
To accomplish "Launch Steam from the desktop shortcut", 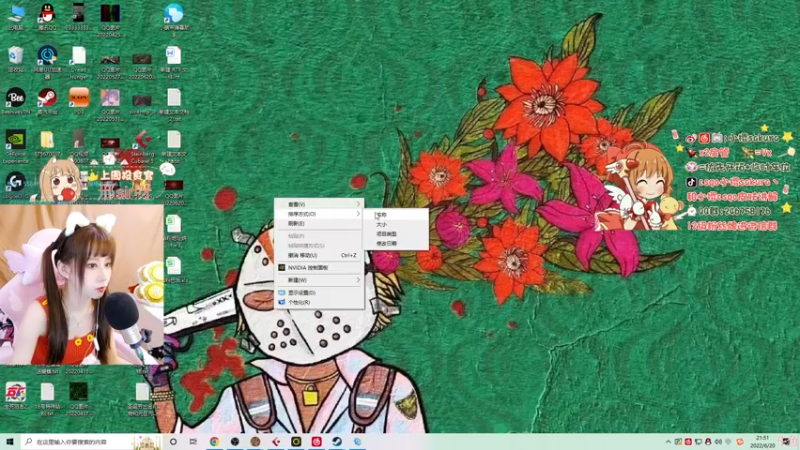I will pos(47,101).
